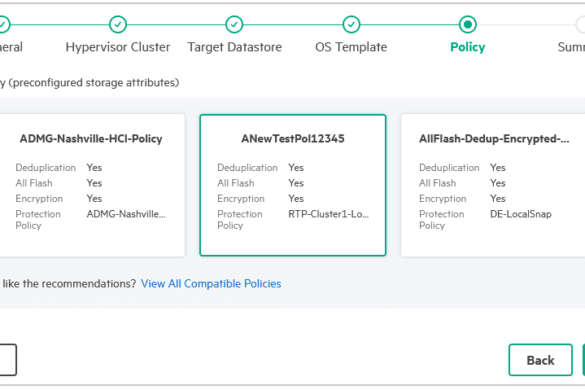Click the Target Datastore step checkmark icon
This screenshot has width=585, height=390.
pos(234,25)
